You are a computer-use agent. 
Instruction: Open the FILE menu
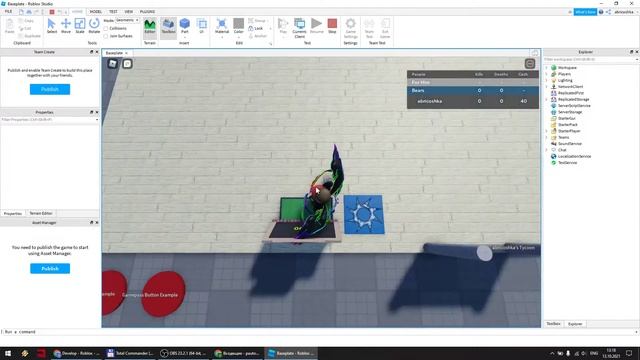tap(8, 12)
